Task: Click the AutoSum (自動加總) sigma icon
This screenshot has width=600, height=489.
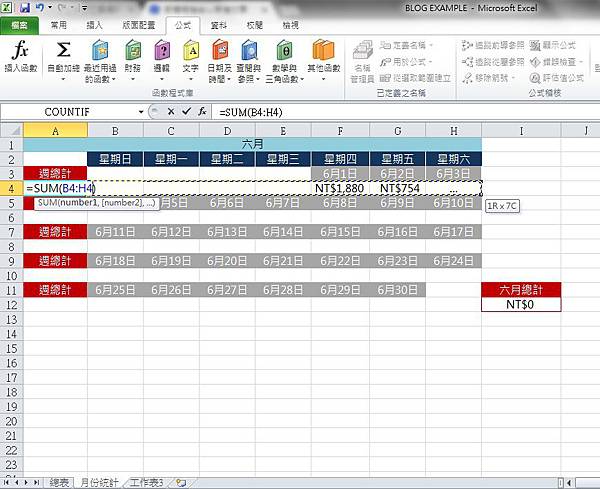Action: point(63,50)
